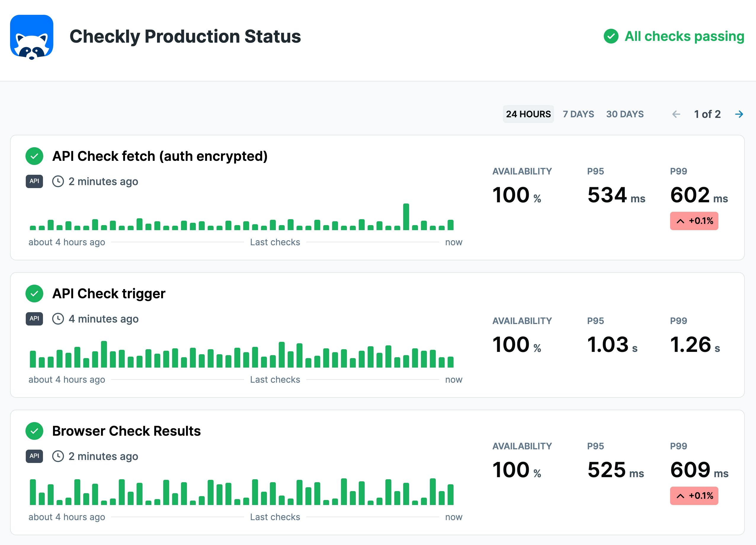Select the 24 HOURS tab
Viewport: 756px width, 545px height.
[528, 114]
